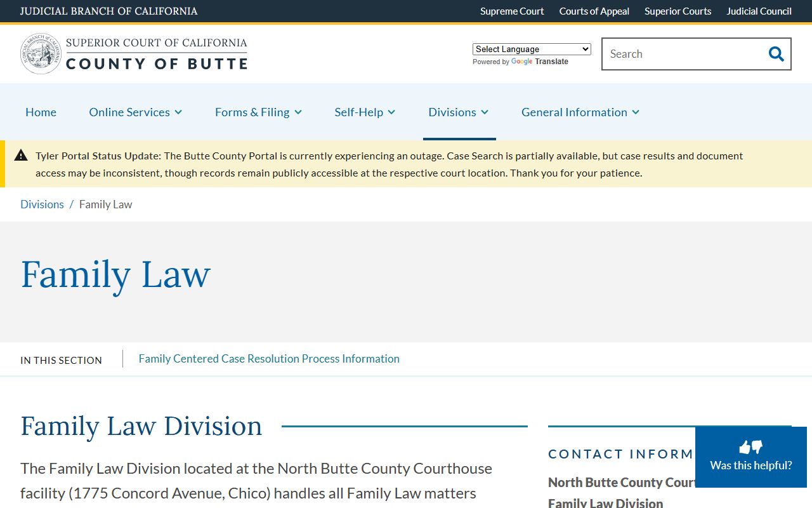Click the County of Butte site title

pyautogui.click(x=157, y=64)
